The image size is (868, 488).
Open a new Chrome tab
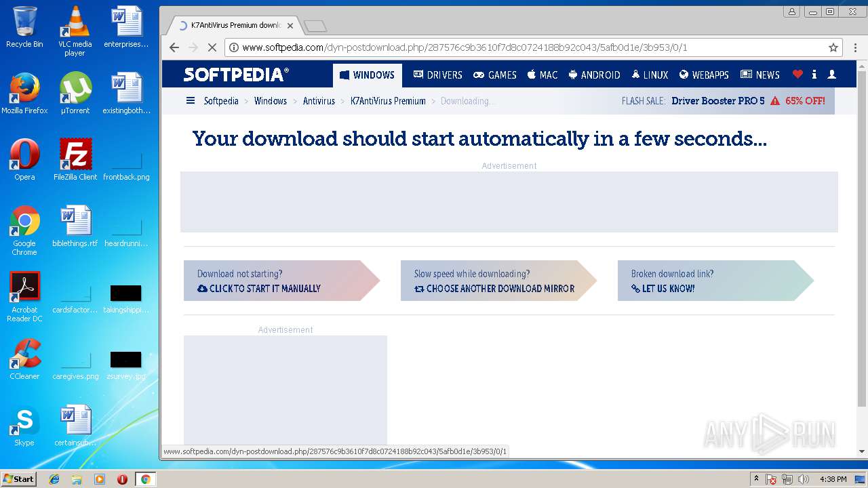(315, 26)
